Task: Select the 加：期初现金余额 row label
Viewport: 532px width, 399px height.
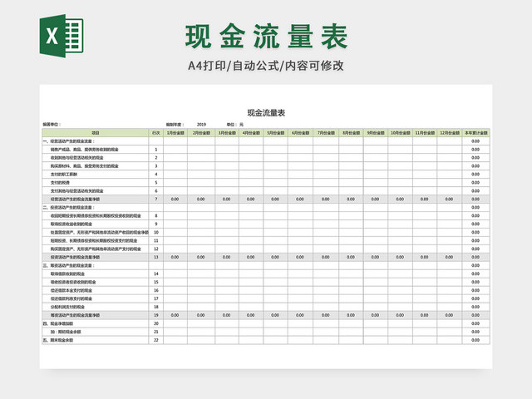Action: (66, 332)
